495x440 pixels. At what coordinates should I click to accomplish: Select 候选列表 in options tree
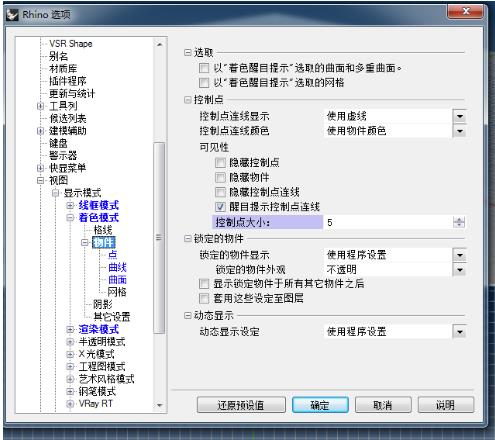click(x=68, y=118)
